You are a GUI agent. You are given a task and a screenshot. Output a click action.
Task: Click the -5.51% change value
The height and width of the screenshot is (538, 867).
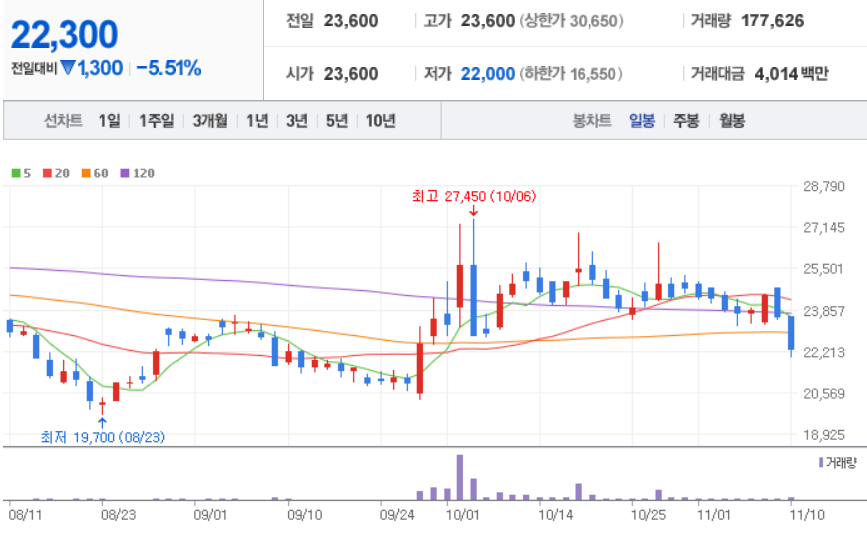[x=169, y=68]
